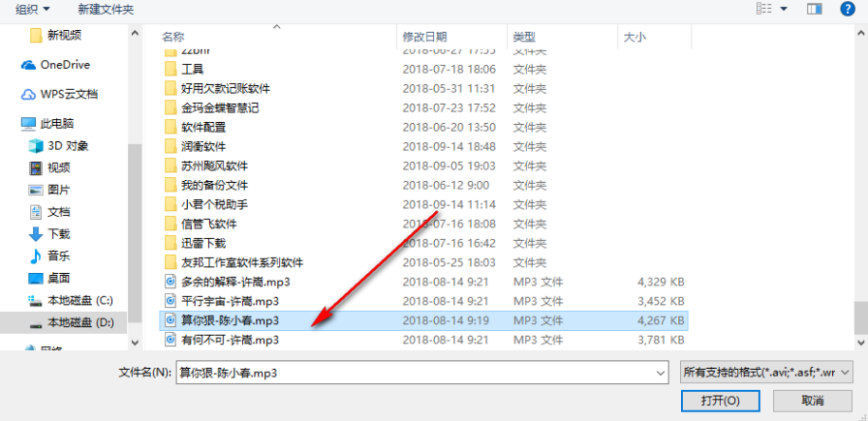Select 润衡软件 folder icon
The height and width of the screenshot is (421, 868).
[x=170, y=146]
